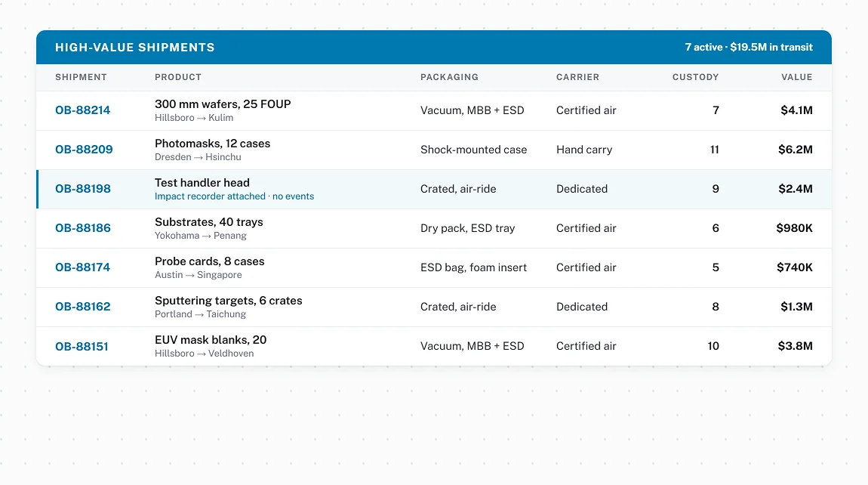Viewport: 868px width, 485px height.
Task: Click the 'Hillsboro → Veldhoven' route
Action: click(x=205, y=354)
